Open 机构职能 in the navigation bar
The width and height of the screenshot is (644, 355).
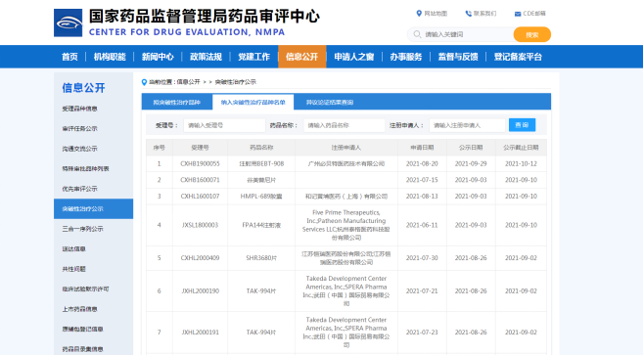click(x=110, y=57)
